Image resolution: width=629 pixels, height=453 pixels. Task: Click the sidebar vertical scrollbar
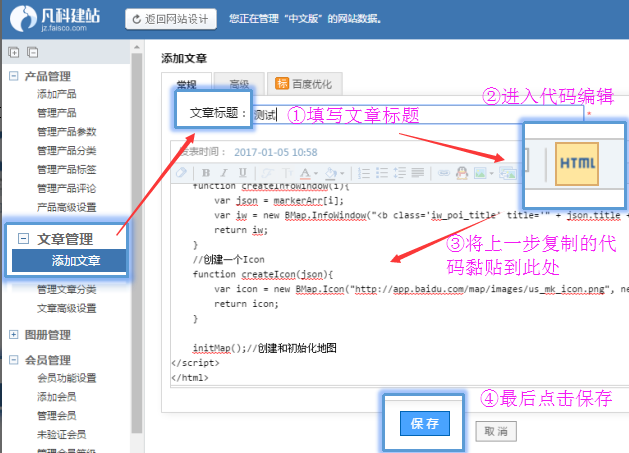click(x=137, y=243)
